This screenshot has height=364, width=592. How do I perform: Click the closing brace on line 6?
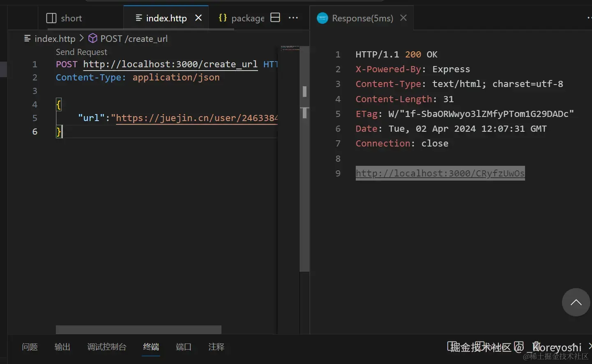[x=59, y=132]
